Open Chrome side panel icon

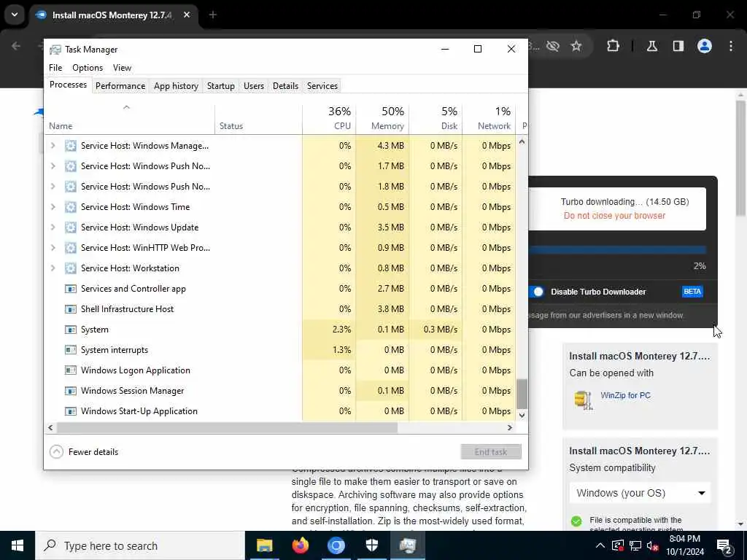pos(678,46)
